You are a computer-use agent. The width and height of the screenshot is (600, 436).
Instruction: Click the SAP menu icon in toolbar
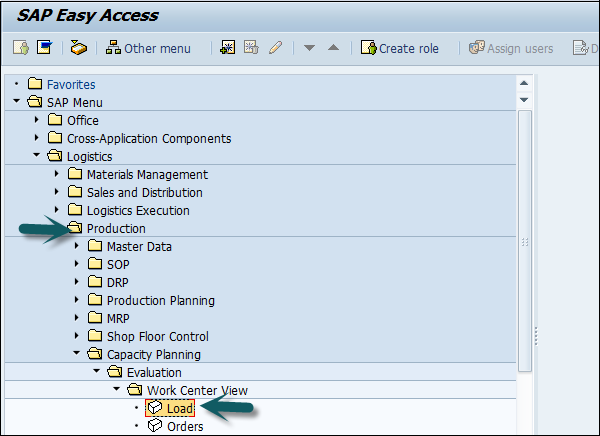[44, 48]
